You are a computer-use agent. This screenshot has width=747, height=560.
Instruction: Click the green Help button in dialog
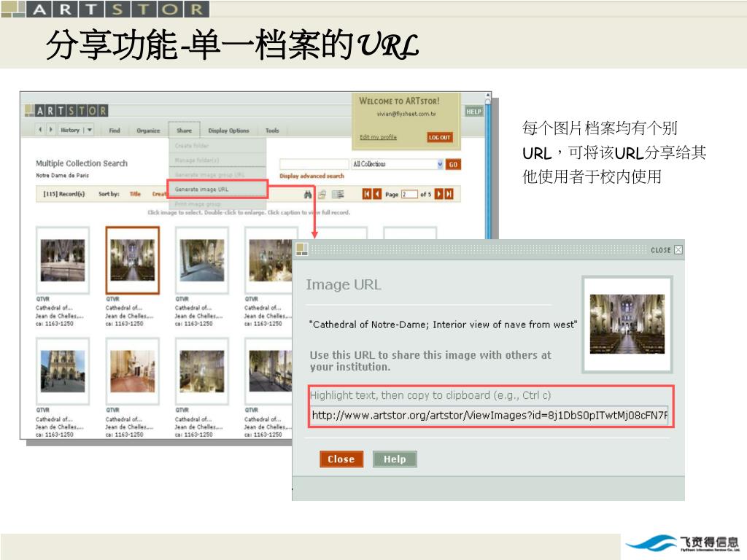click(x=395, y=459)
